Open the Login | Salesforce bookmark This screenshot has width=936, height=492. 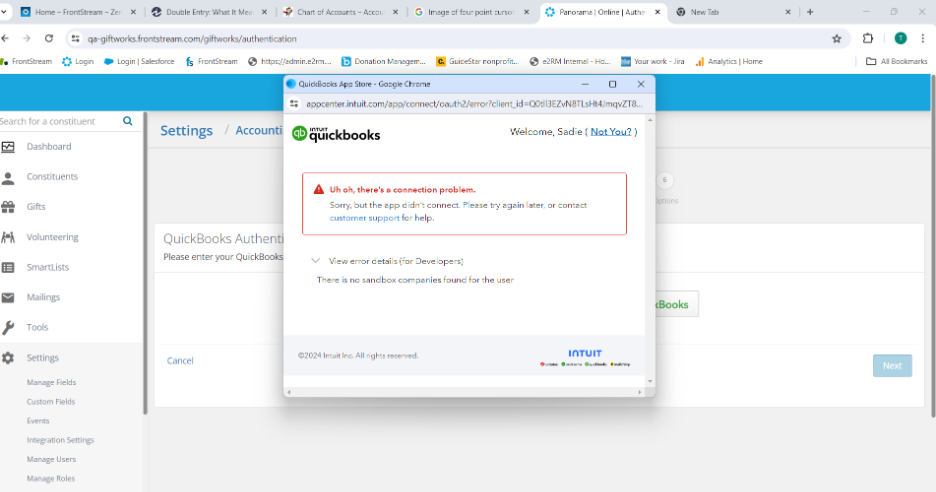[139, 61]
